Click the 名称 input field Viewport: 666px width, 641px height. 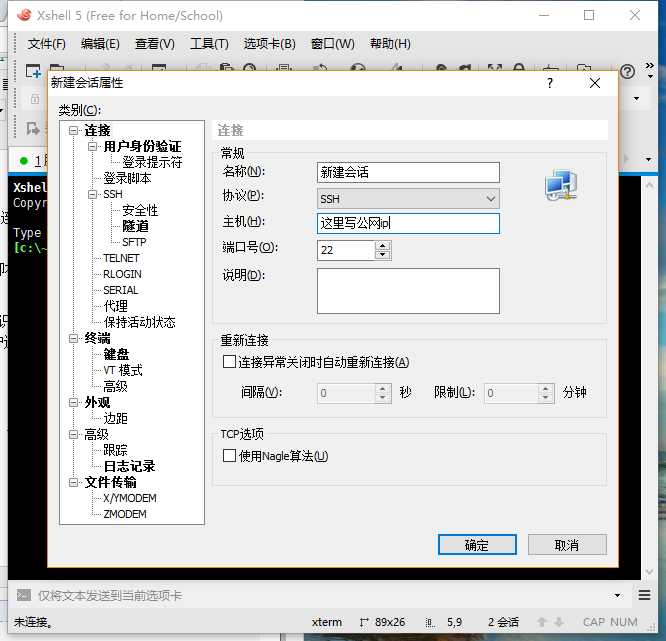[408, 172]
